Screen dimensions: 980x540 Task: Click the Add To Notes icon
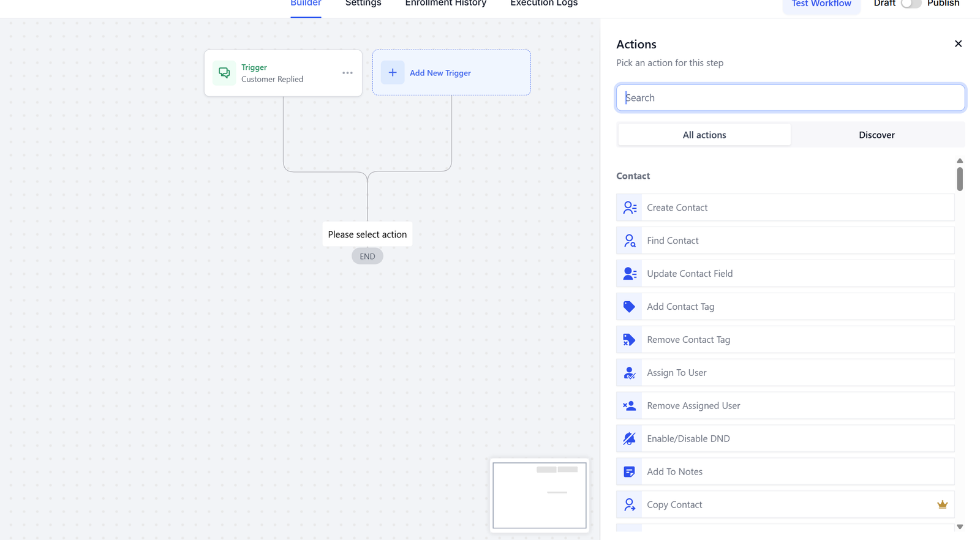click(629, 472)
